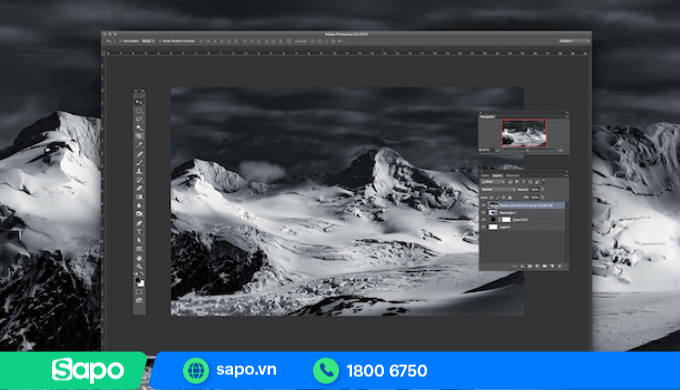Select the Rectangular Marquee tool
Image resolution: width=680 pixels, height=390 pixels.
click(139, 111)
